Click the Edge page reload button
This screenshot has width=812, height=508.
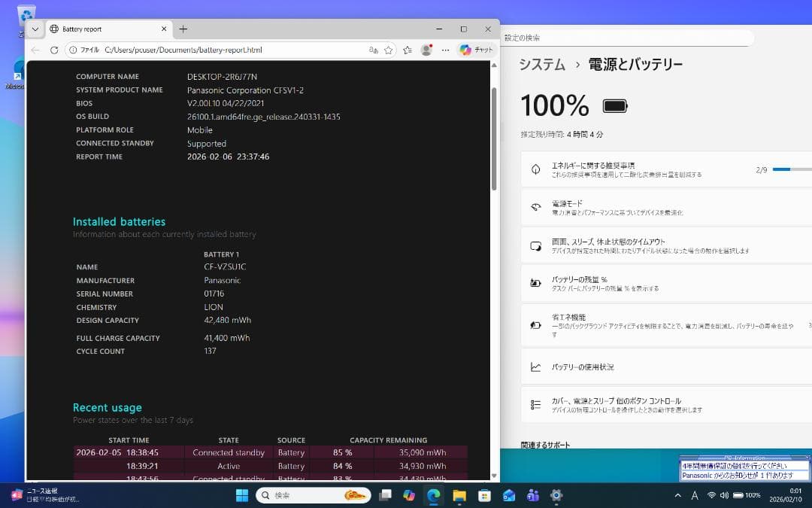pos(53,49)
